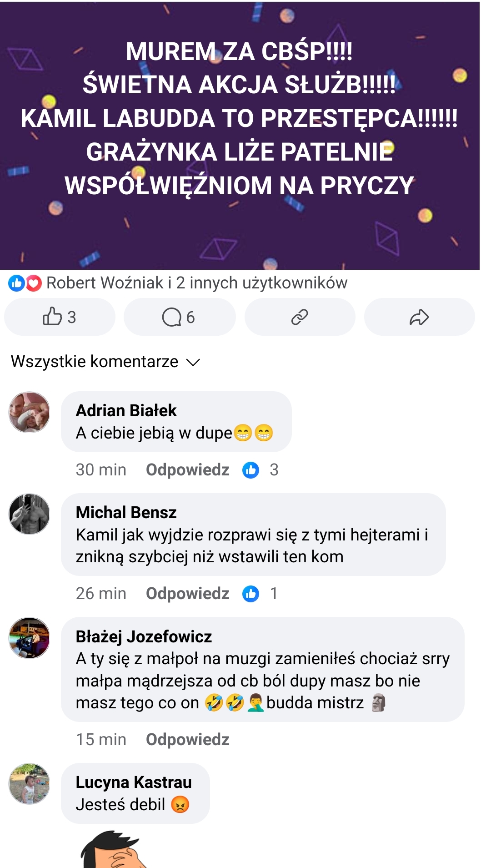The image size is (491, 868).
Task: Open Lucyna Kastrau's profile name link
Action: pos(134,782)
